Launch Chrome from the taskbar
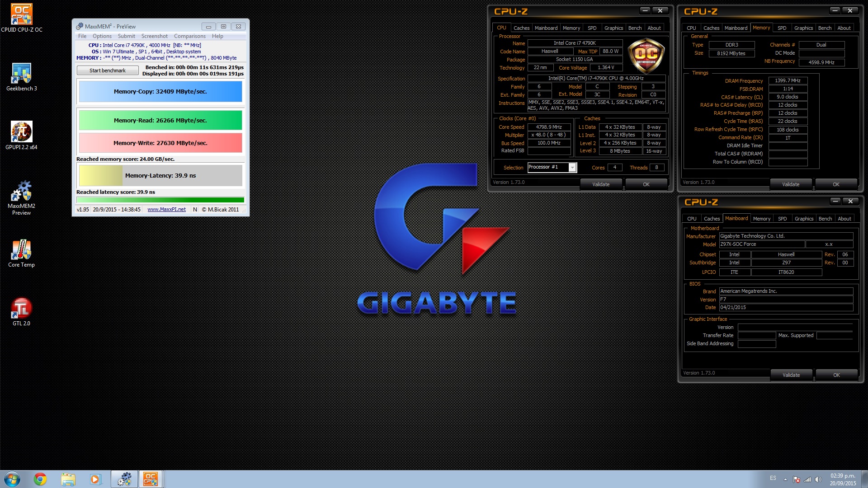The width and height of the screenshot is (868, 488). [x=40, y=479]
